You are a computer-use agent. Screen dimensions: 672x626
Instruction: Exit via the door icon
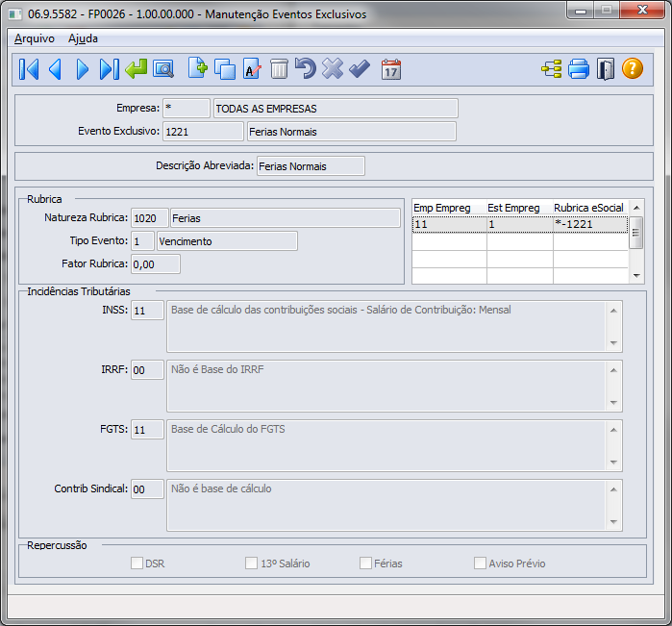605,69
